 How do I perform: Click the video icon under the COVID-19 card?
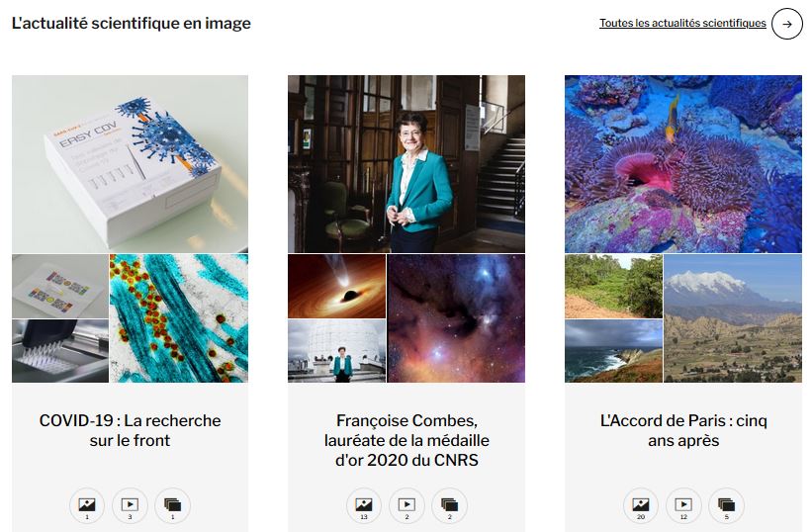(x=130, y=505)
